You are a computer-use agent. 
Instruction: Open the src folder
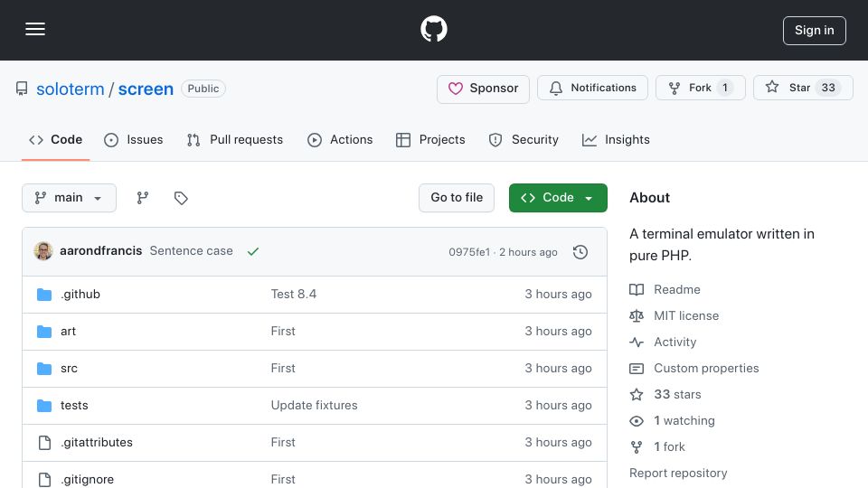(70, 369)
